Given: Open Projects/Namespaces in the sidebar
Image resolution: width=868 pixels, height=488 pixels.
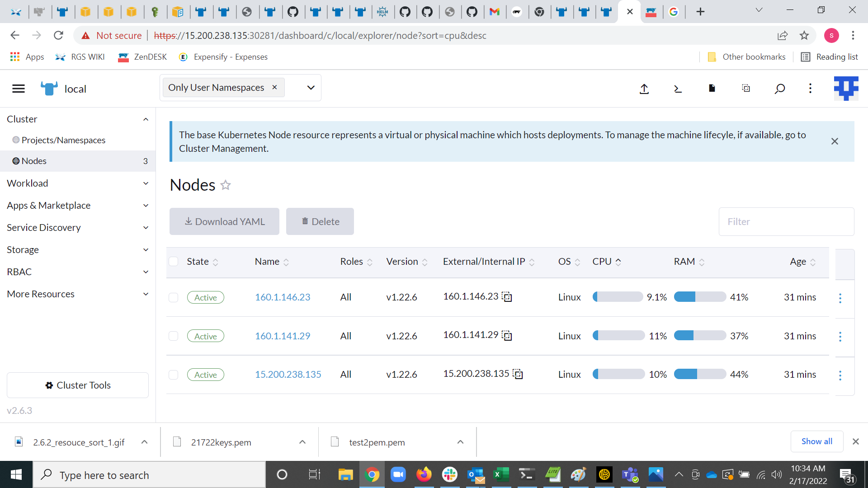Looking at the screenshot, I should coord(63,140).
